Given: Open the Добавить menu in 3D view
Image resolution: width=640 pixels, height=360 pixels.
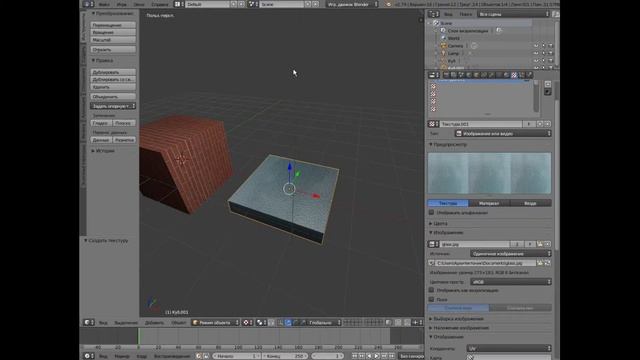Looking at the screenshot, I should (x=154, y=322).
